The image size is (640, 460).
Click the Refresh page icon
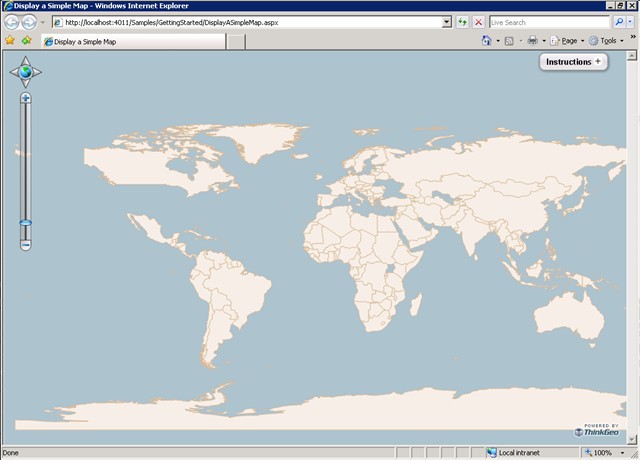coord(462,22)
